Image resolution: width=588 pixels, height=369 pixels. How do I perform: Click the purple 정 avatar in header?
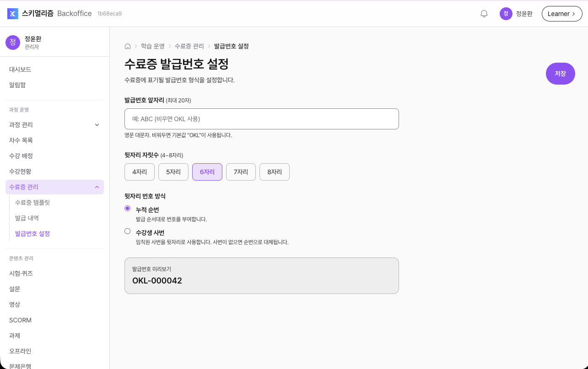pyautogui.click(x=506, y=14)
